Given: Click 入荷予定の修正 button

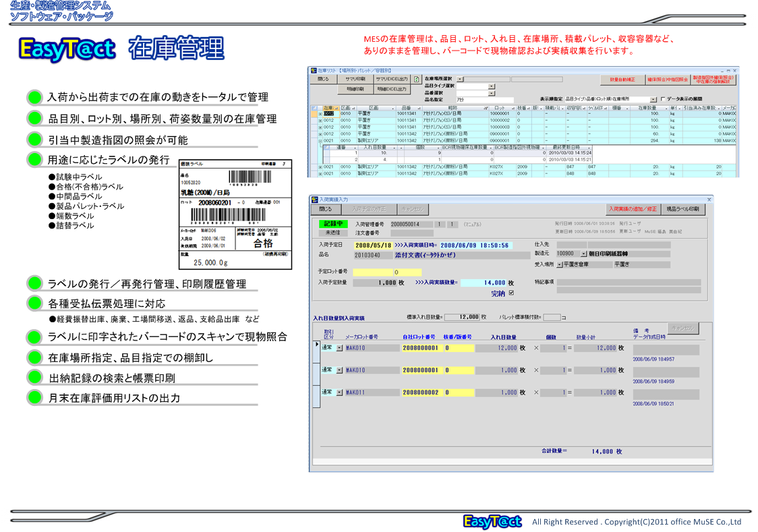Looking at the screenshot, I should [x=369, y=209].
